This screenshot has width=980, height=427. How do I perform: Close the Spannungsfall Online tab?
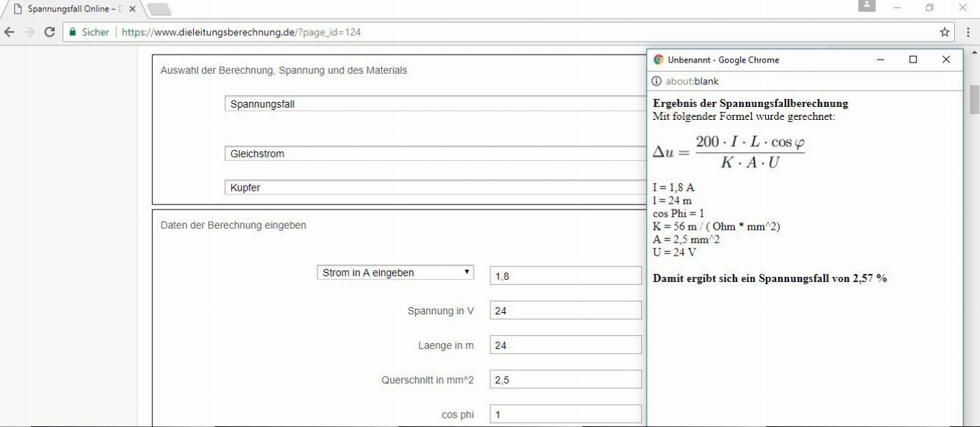click(132, 9)
